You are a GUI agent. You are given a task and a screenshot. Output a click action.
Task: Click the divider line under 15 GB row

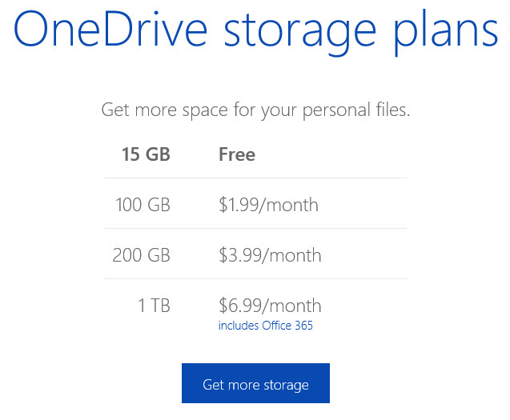pos(255,178)
